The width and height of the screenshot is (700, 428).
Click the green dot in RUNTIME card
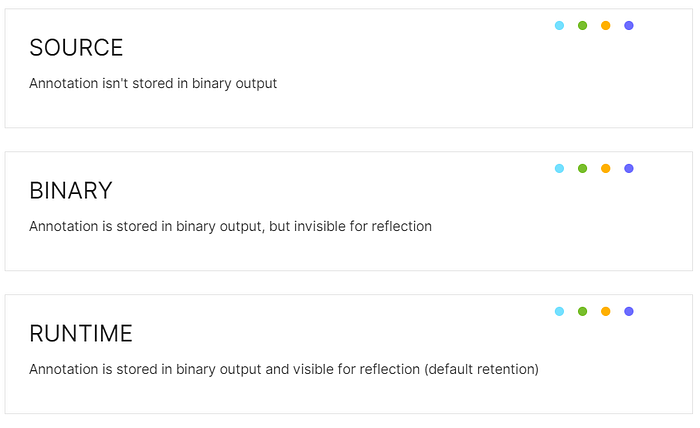pos(582,311)
